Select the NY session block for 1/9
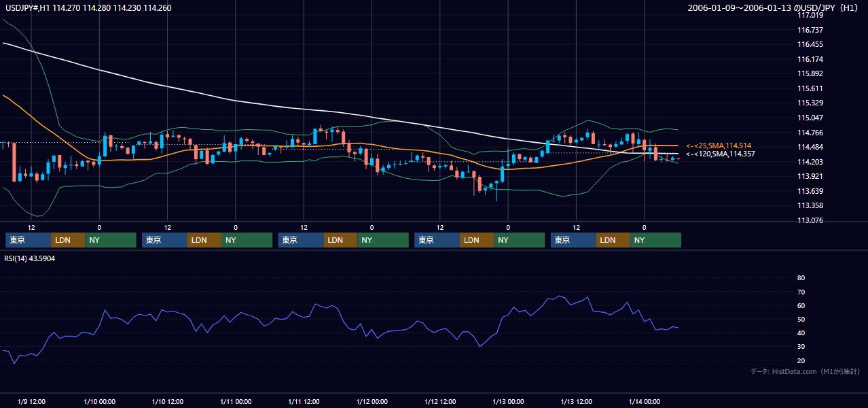868x408 pixels. 111,240
